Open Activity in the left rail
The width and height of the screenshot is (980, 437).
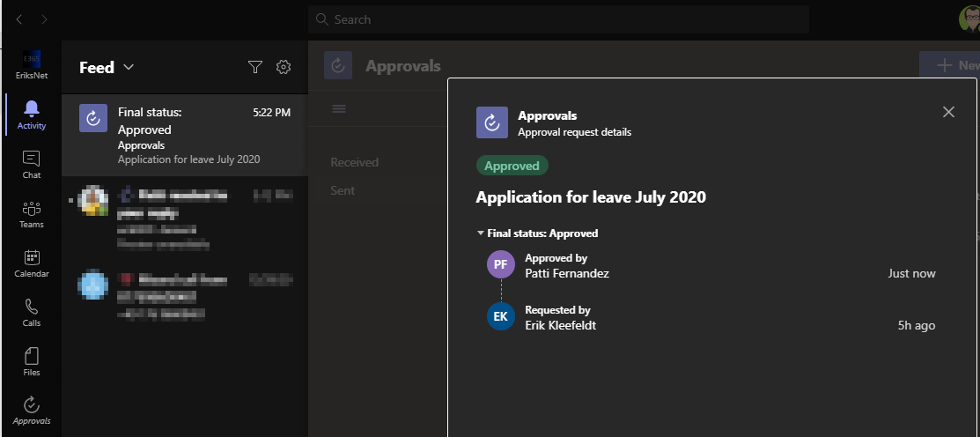point(32,115)
